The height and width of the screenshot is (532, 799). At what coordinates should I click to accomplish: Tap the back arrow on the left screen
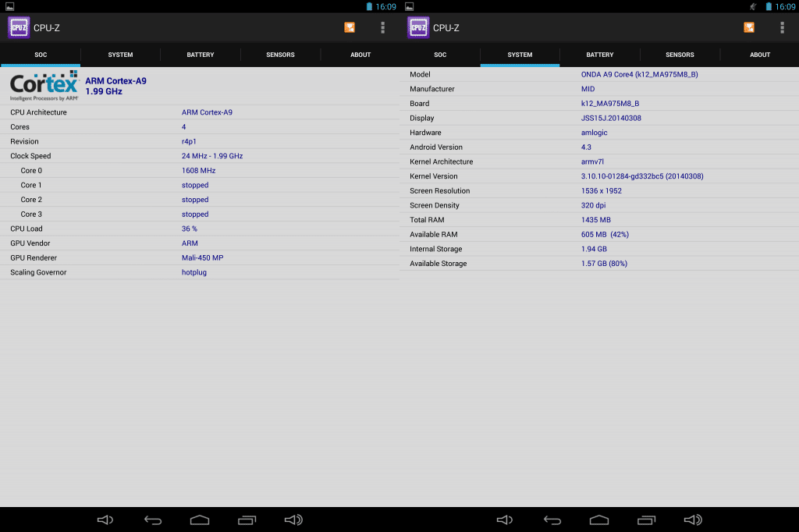coord(153,520)
